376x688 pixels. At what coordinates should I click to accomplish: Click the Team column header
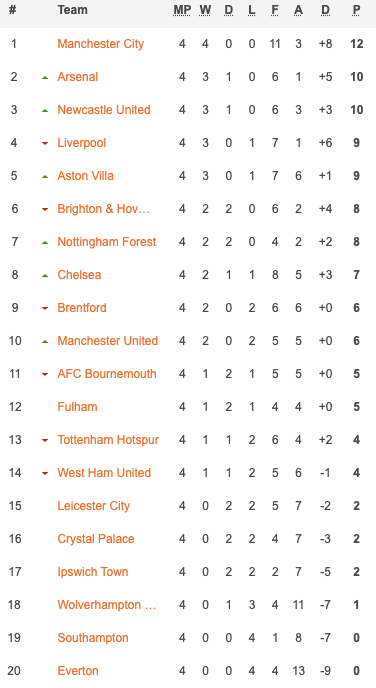pyautogui.click(x=72, y=10)
